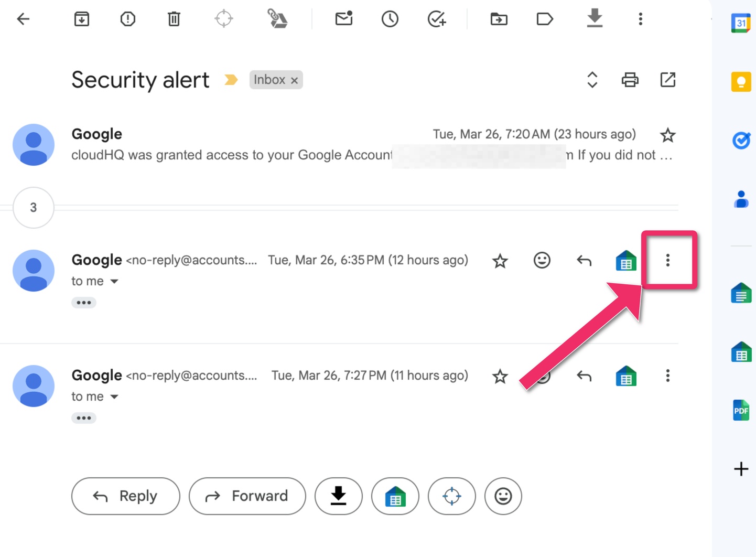This screenshot has height=557, width=756.
Task: Open Contacts side panel
Action: (741, 199)
